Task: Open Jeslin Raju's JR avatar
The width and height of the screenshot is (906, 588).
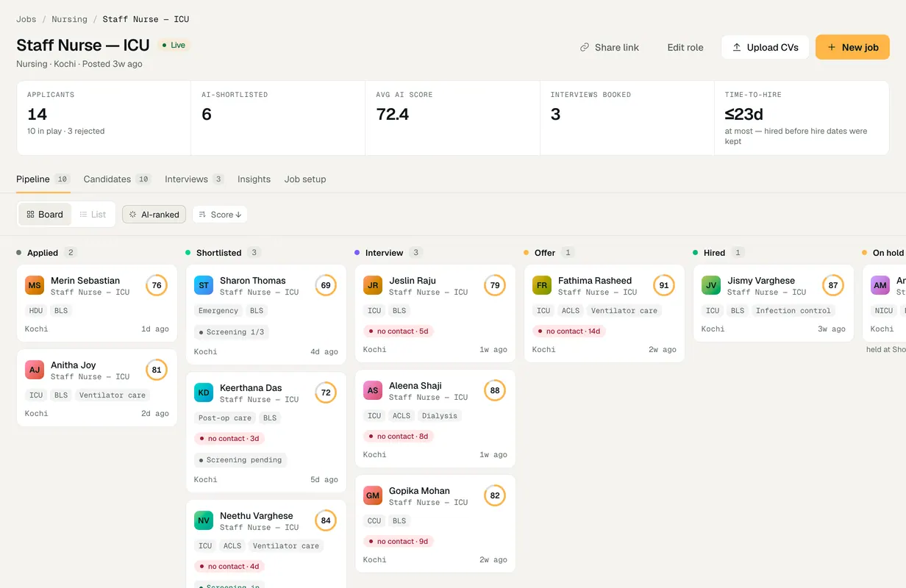Action: point(373,285)
